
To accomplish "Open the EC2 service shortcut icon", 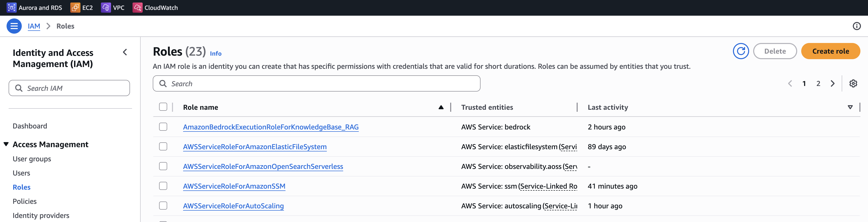I will coord(75,7).
